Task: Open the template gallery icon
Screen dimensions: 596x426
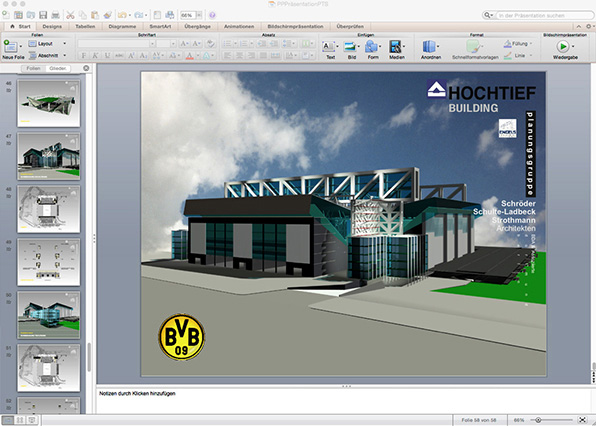Action: pyautogui.click(x=18, y=15)
